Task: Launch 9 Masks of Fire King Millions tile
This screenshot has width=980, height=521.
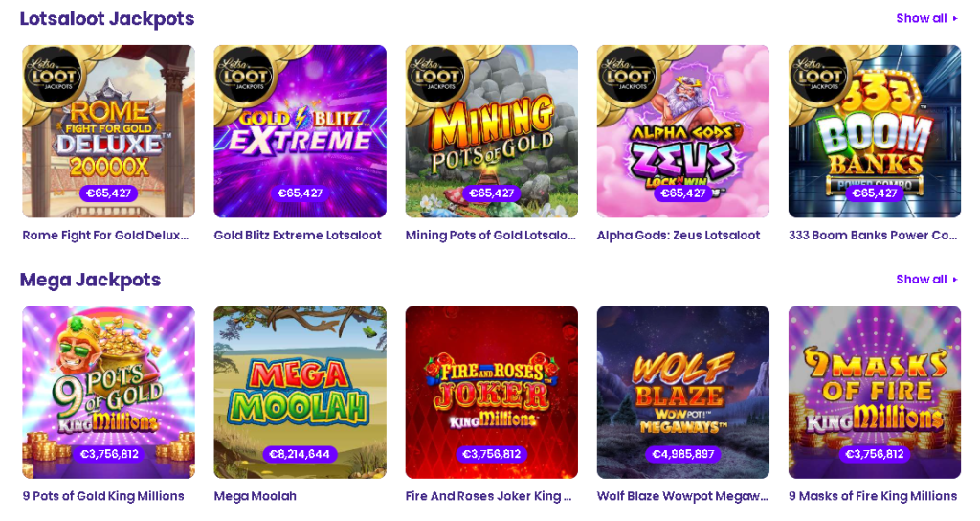Action: point(875,392)
